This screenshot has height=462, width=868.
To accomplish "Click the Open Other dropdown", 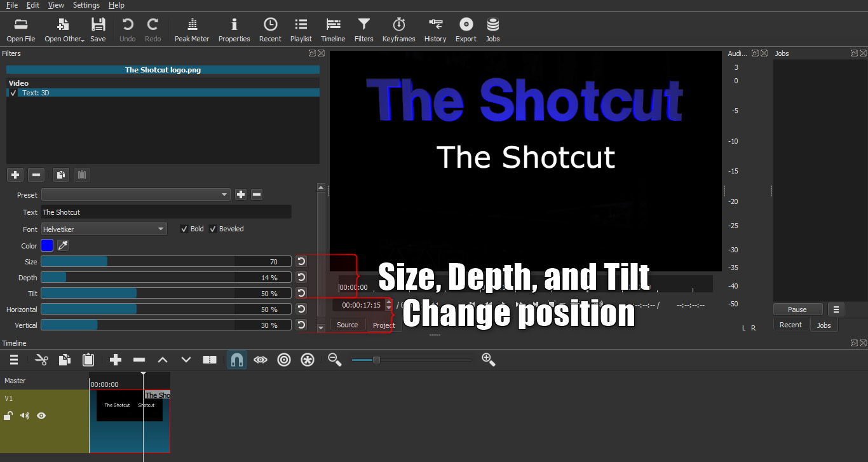I will 63,30.
